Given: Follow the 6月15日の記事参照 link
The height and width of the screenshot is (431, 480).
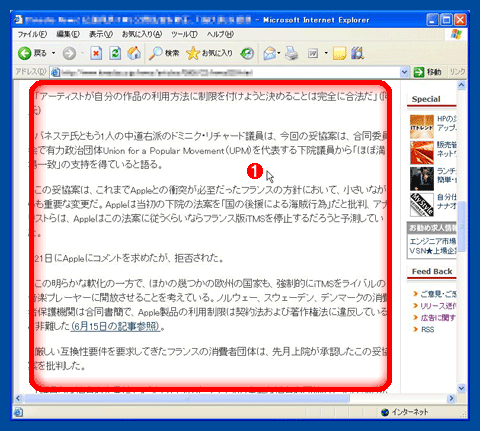Looking at the screenshot, I should pyautogui.click(x=116, y=326).
